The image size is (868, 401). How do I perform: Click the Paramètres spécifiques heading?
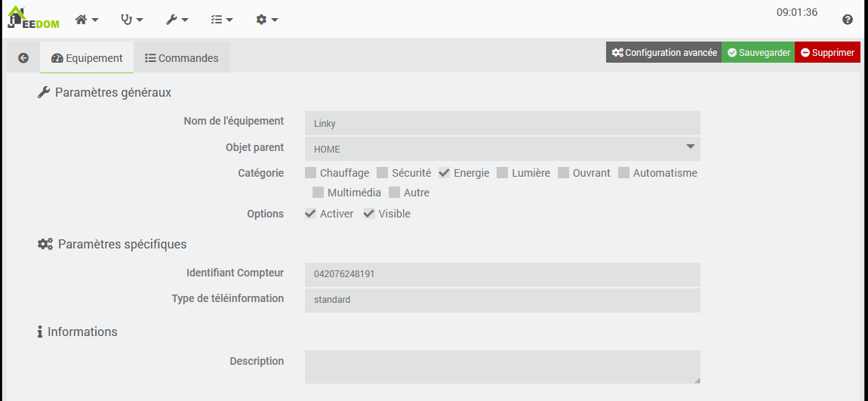[112, 244]
